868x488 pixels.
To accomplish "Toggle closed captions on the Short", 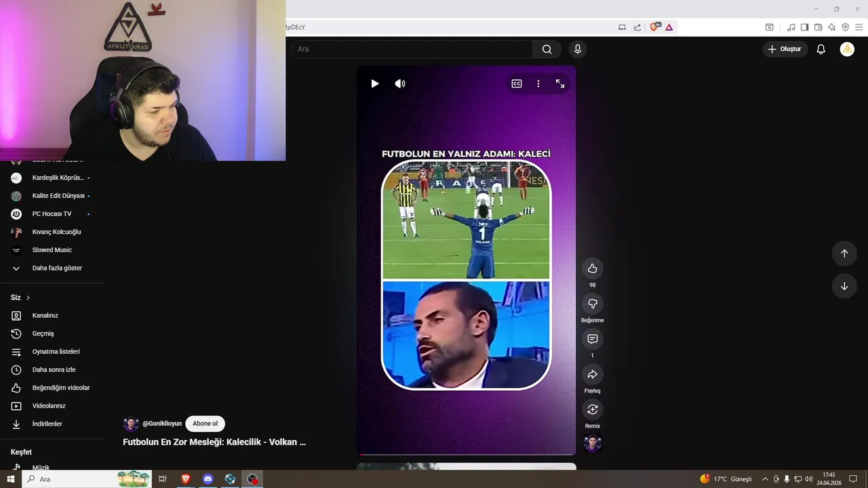I will 517,83.
